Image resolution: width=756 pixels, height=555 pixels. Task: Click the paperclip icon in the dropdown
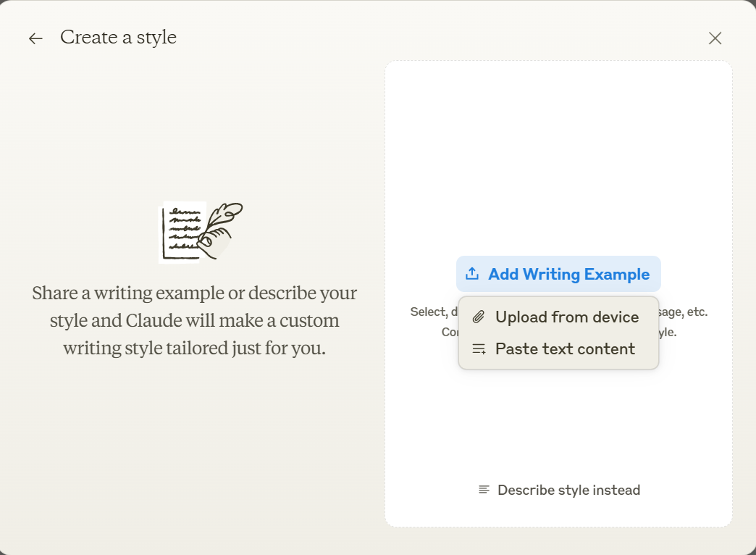click(478, 317)
